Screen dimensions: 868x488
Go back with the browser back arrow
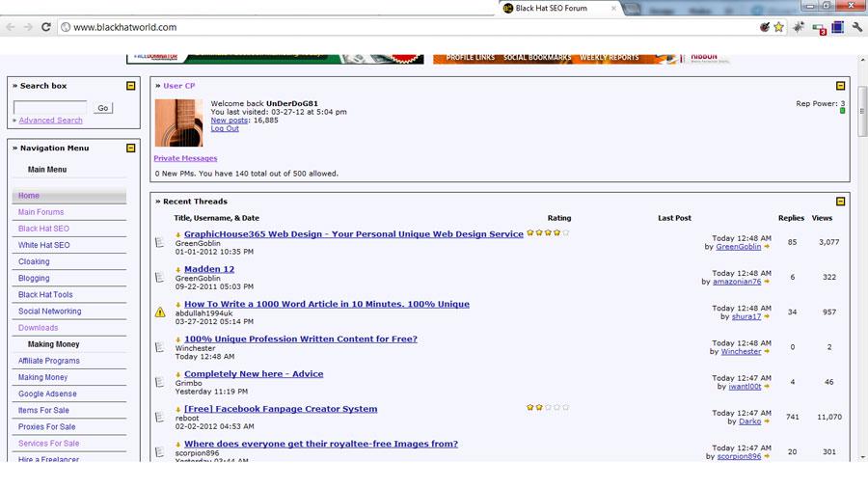pos(11,27)
